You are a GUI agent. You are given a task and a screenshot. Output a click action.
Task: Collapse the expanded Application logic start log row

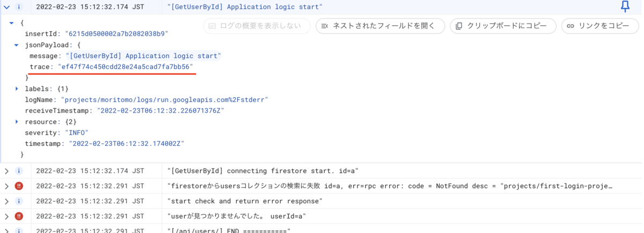[x=6, y=7]
